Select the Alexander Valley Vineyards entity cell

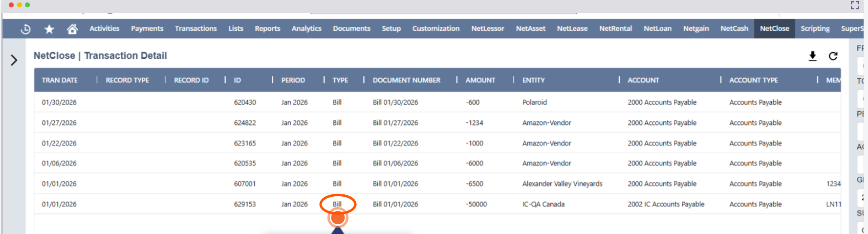562,184
